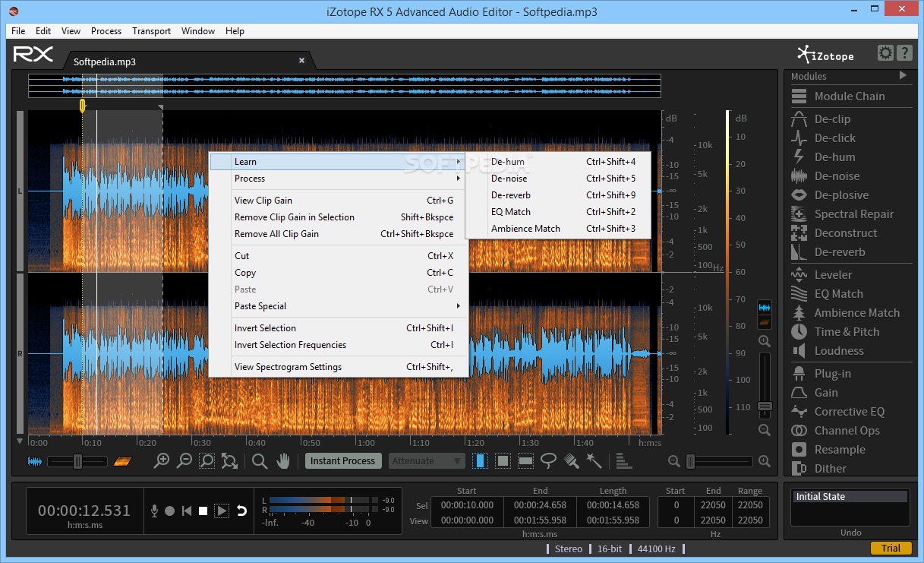Toggle loop playback
This screenshot has width=924, height=563.
click(241, 511)
